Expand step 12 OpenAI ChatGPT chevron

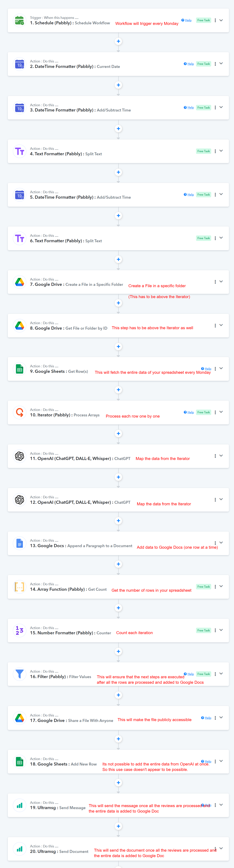coord(221,499)
